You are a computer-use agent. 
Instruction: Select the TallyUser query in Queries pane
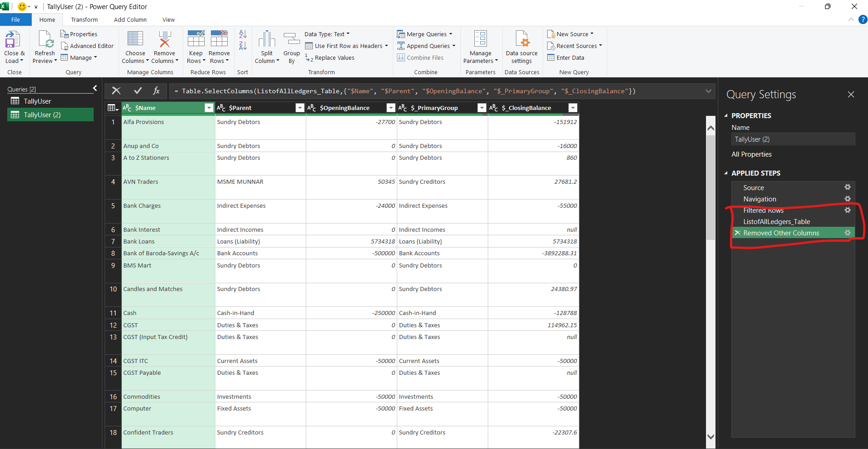click(37, 101)
